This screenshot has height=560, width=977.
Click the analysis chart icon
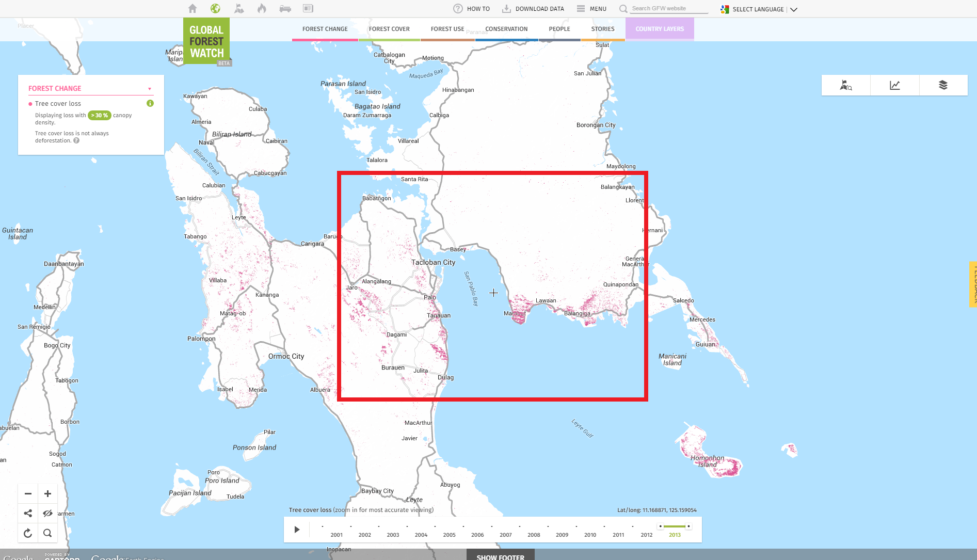[894, 85]
